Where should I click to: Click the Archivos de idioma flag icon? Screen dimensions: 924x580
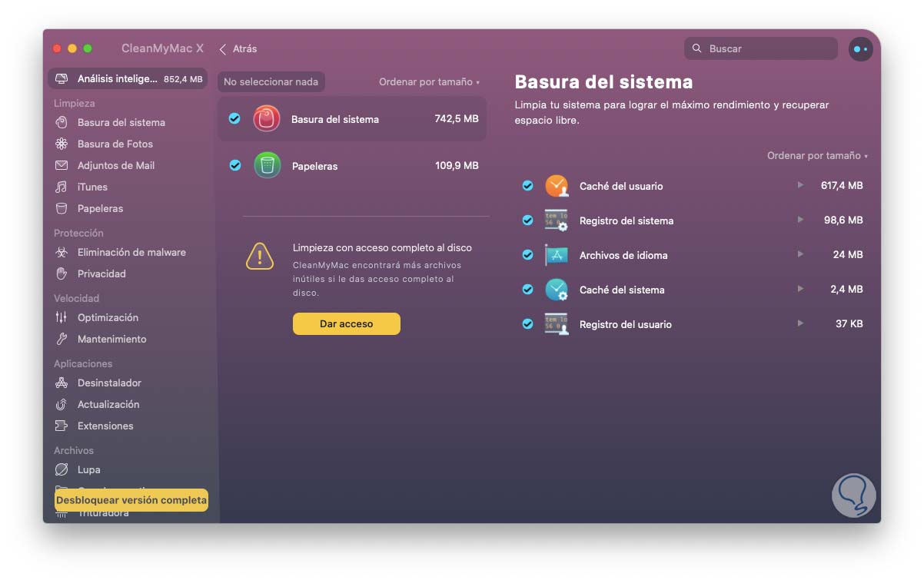click(557, 255)
